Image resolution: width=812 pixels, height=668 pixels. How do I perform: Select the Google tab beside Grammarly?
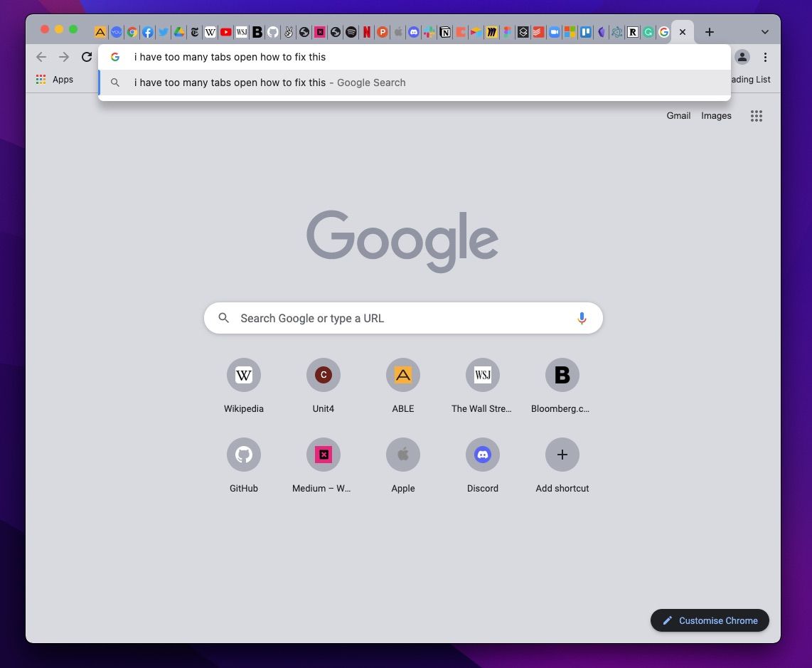tap(664, 32)
